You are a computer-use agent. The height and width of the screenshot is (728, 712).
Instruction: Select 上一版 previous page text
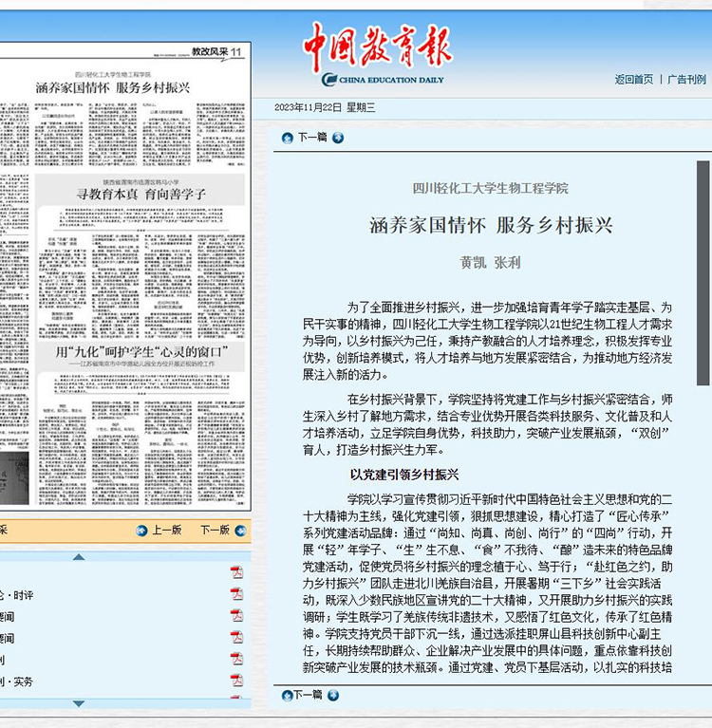click(166, 531)
